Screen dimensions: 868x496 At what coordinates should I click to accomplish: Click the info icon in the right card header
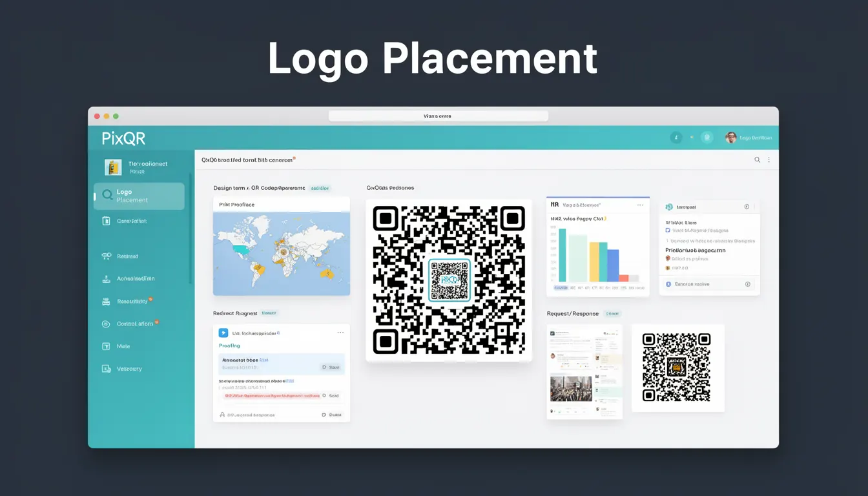pyautogui.click(x=747, y=207)
